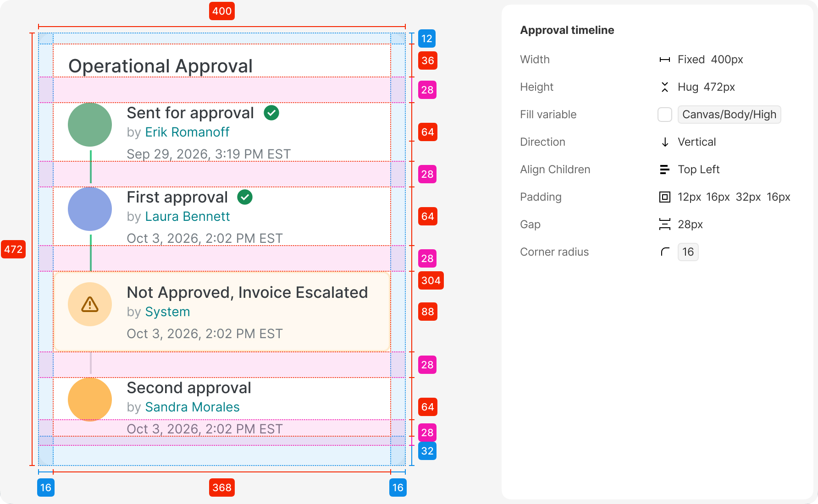The width and height of the screenshot is (818, 504).
Task: Open the Sandra Morales link
Action: 192,407
